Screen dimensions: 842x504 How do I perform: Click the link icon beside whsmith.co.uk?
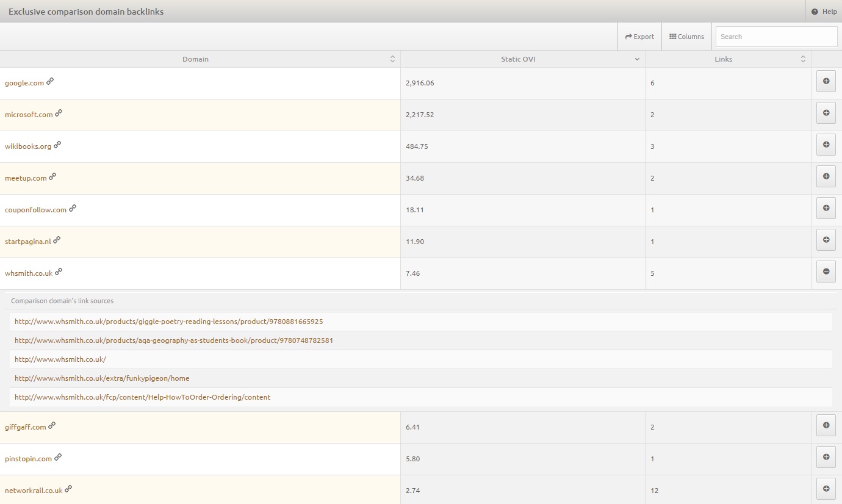pos(59,272)
